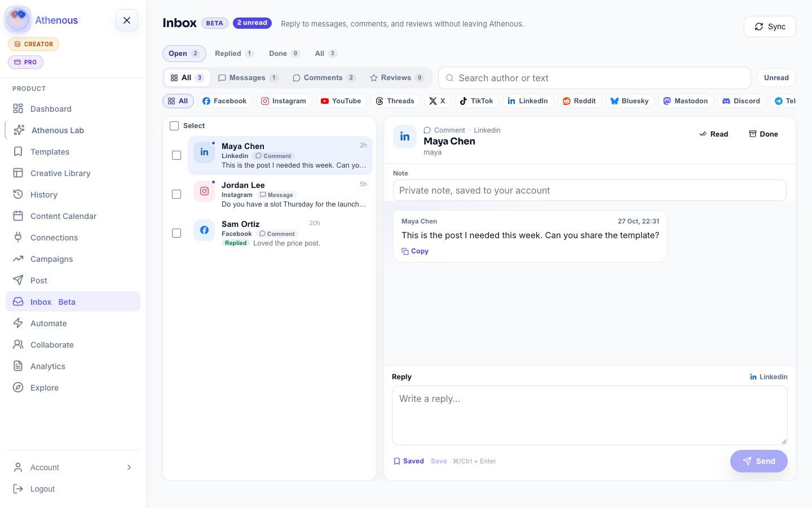Open Post paper-plane item in sidebar
This screenshot has width=812, height=508.
73,281
